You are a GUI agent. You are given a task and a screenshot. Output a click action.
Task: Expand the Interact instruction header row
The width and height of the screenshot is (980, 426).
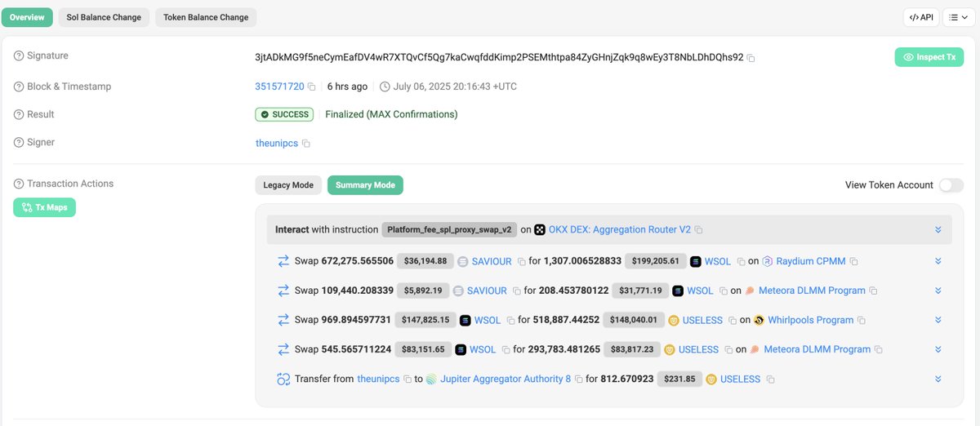click(x=938, y=230)
